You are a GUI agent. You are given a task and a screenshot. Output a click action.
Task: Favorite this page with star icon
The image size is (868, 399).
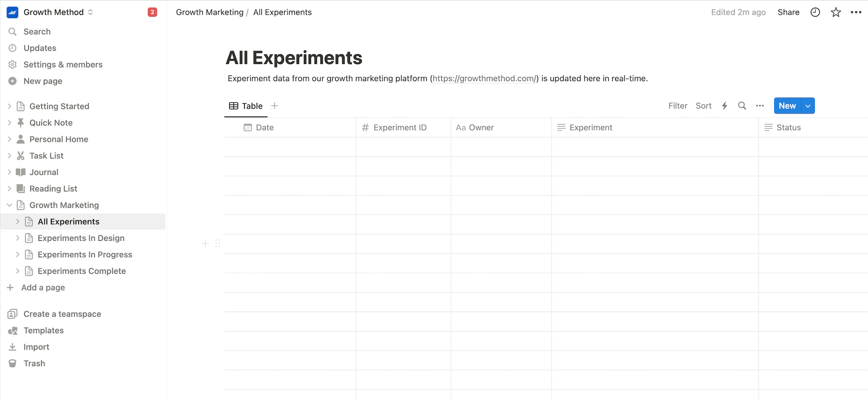coord(835,12)
